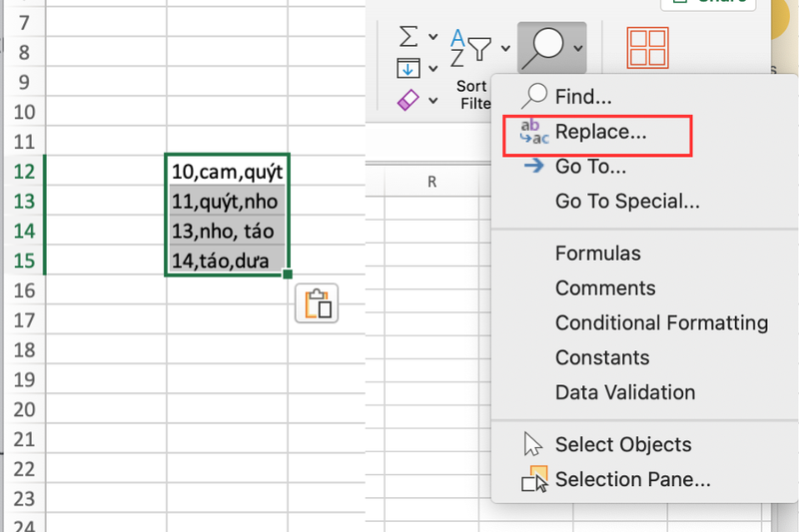Viewport: 799px width, 532px height.
Task: Click the Sort & Filter icon
Action: pos(470,49)
